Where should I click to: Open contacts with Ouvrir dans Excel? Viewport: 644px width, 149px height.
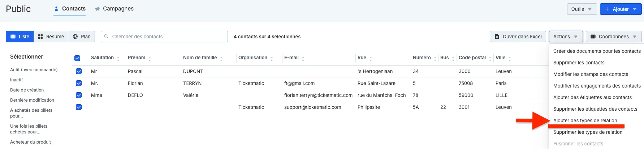pyautogui.click(x=518, y=37)
